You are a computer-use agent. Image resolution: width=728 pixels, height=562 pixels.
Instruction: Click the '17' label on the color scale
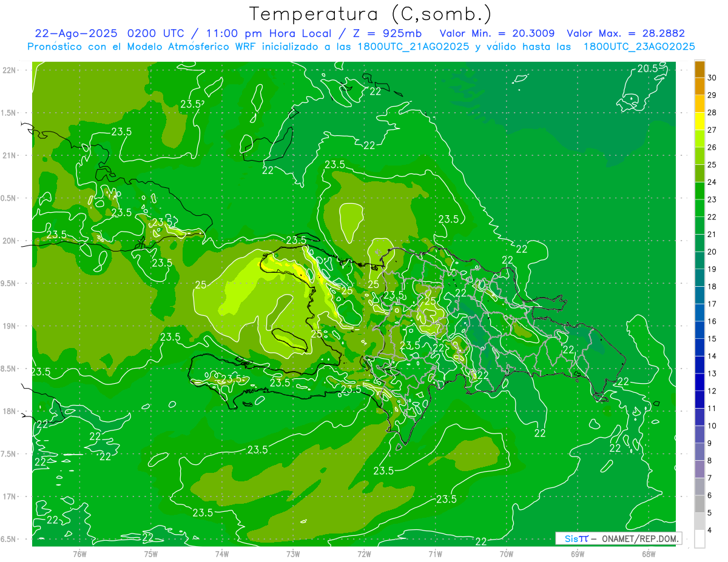(x=712, y=304)
